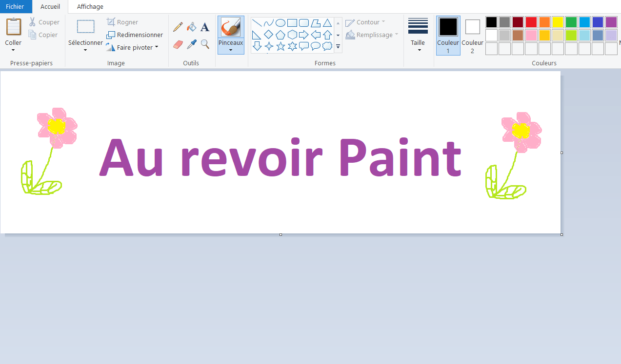Select the five-pointed star shape
This screenshot has height=364, width=621.
click(x=280, y=46)
